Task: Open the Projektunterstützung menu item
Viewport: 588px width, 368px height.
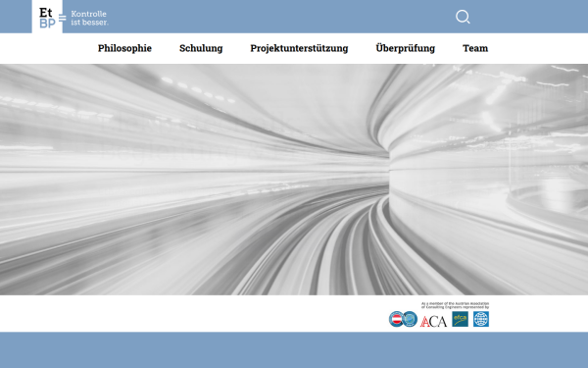Action: pyautogui.click(x=299, y=48)
